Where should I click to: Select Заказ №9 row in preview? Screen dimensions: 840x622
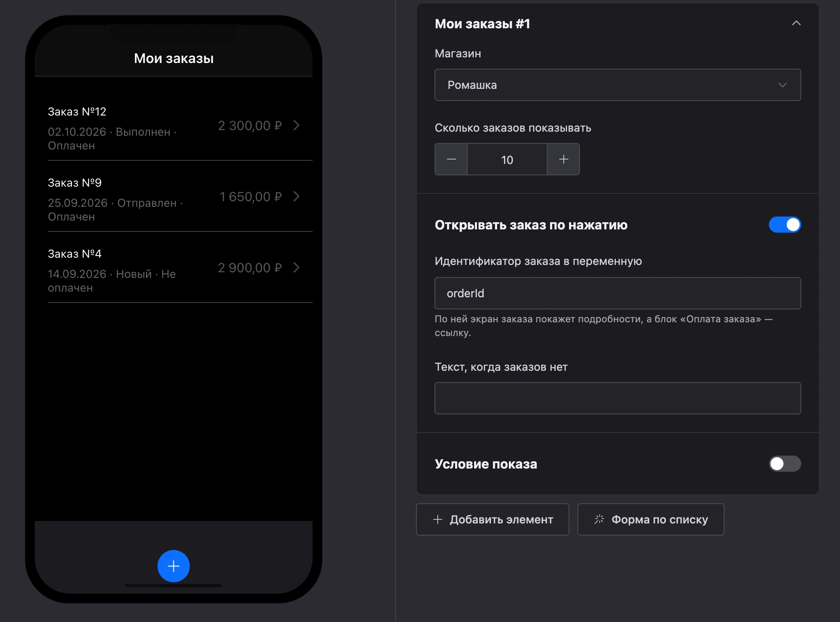[180, 197]
